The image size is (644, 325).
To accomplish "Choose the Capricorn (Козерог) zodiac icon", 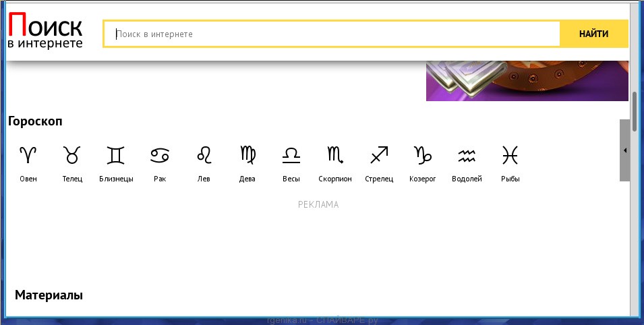I will (423, 156).
